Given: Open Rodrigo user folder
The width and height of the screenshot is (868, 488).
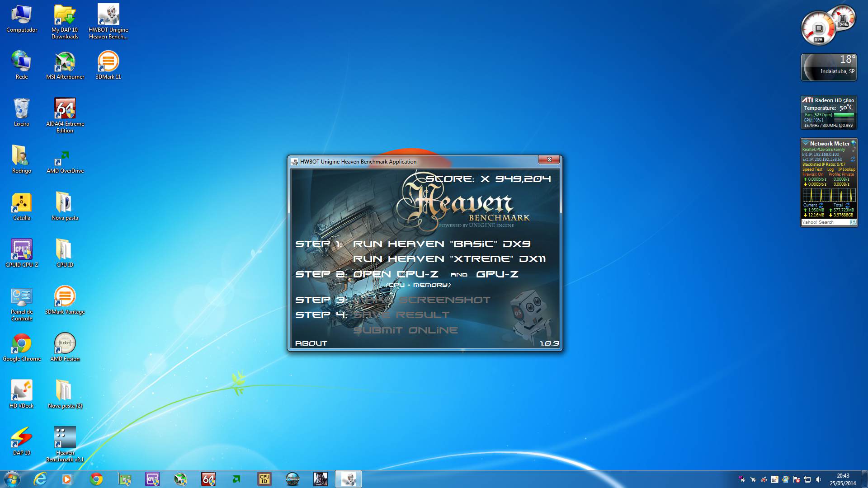Looking at the screenshot, I should point(22,159).
